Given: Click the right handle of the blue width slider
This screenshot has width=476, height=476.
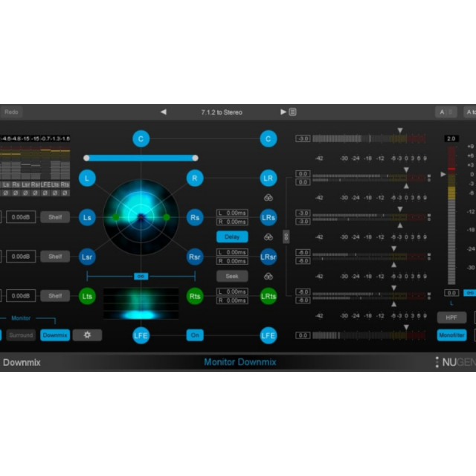Looking at the screenshot, I should 195,158.
